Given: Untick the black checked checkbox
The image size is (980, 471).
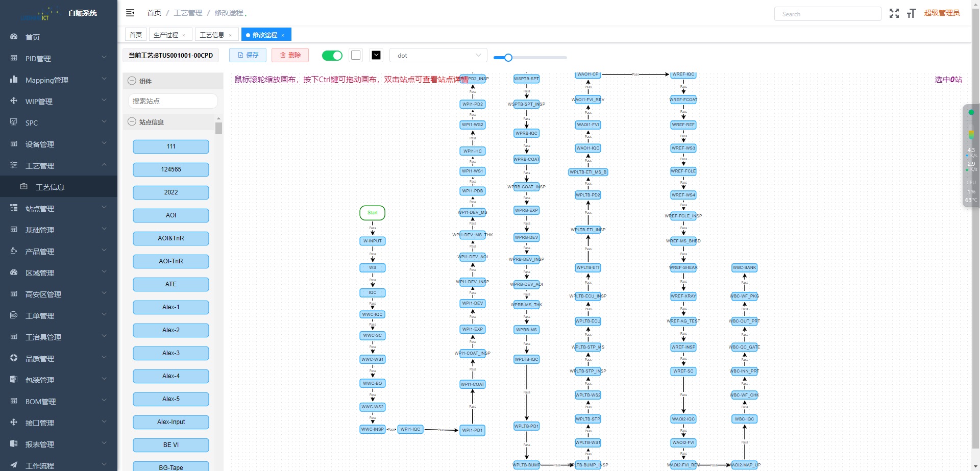Looking at the screenshot, I should click(376, 55).
